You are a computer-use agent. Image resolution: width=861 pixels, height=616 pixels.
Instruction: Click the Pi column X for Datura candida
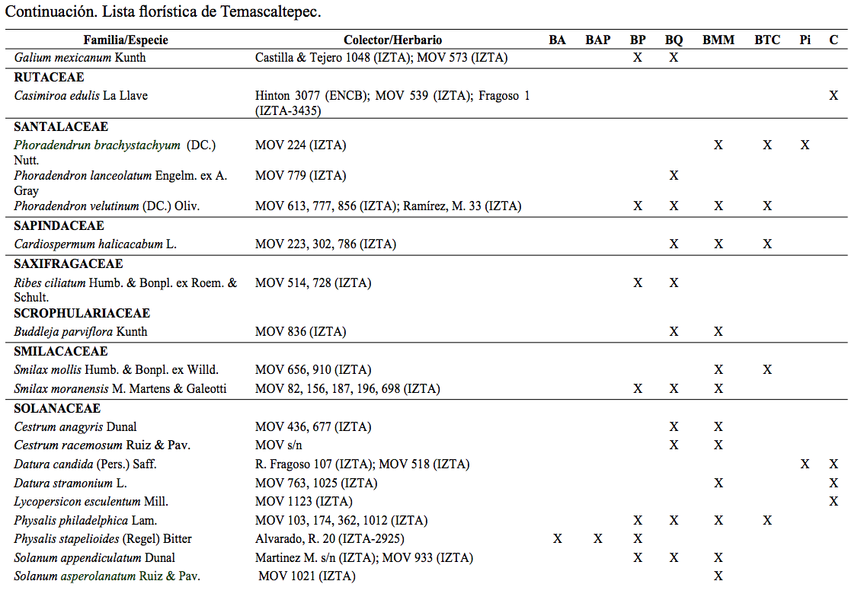tap(805, 464)
